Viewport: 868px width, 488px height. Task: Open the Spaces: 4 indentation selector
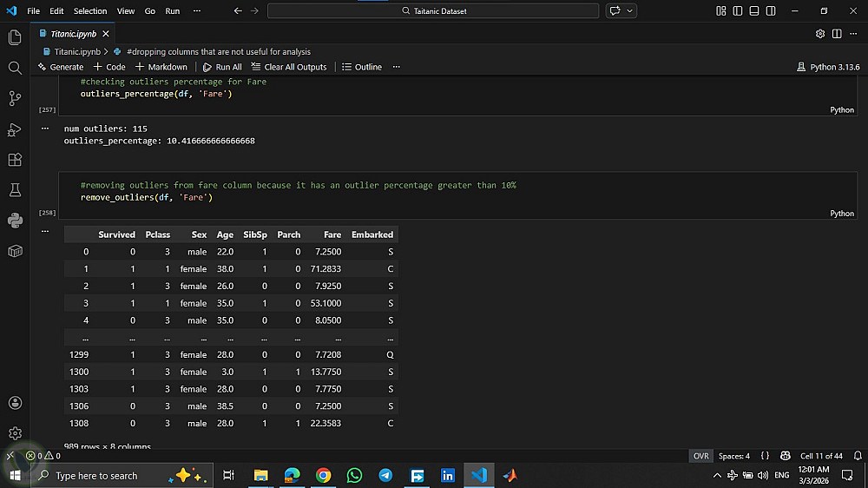point(733,456)
